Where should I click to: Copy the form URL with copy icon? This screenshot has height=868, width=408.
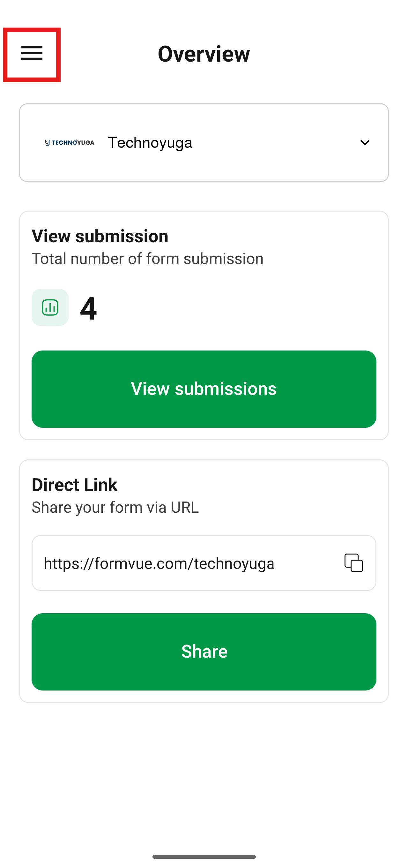click(x=353, y=563)
